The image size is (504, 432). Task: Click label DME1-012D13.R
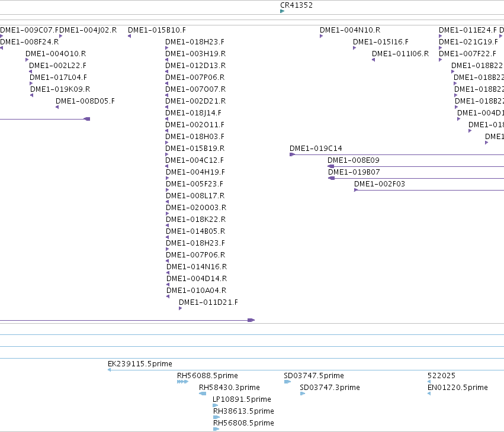[195, 66]
